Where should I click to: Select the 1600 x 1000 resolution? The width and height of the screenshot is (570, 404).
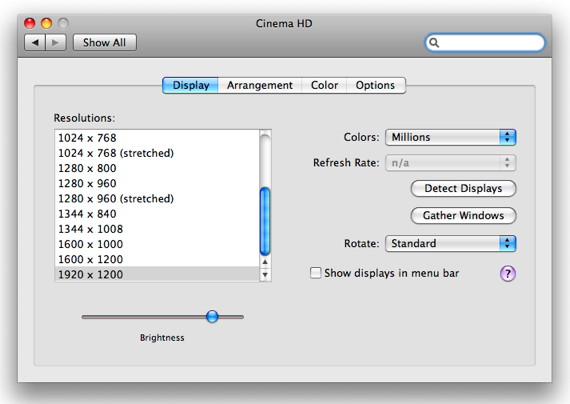point(157,244)
